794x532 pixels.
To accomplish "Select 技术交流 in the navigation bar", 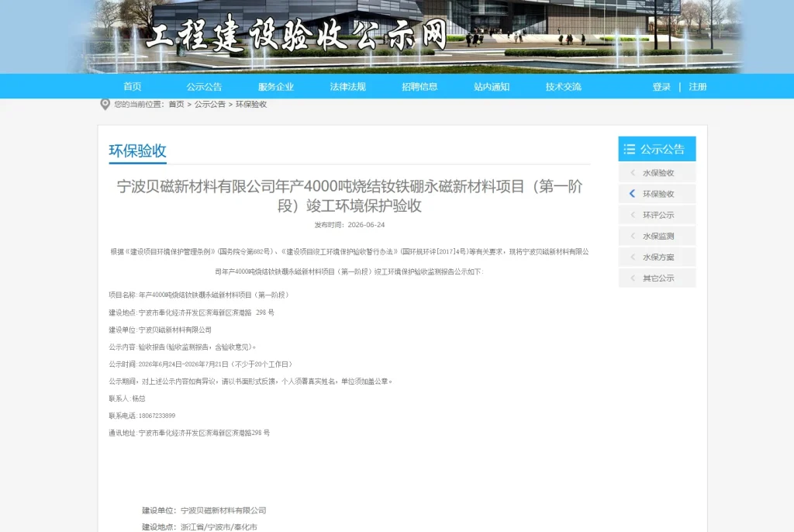I will point(564,87).
